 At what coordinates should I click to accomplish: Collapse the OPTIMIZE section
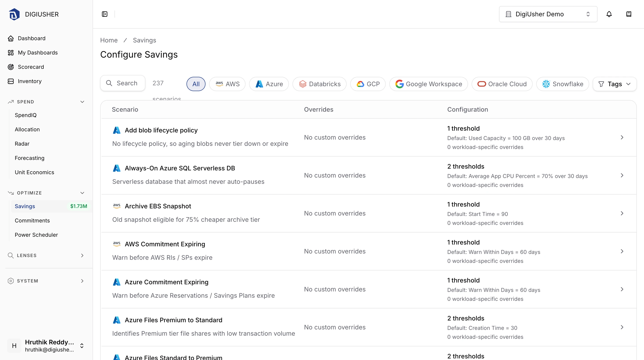pyautogui.click(x=82, y=193)
